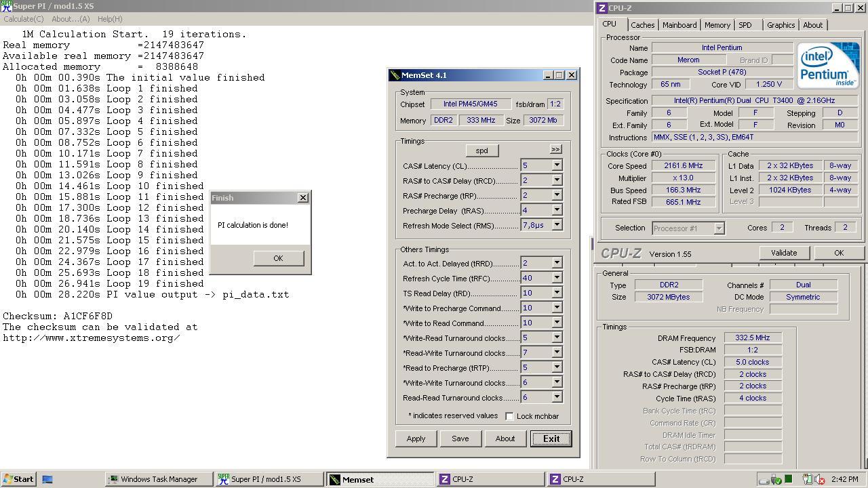This screenshot has width=868, height=488.
Task: Click the Checksum: A1CF6F8D line
Action: click(58, 317)
